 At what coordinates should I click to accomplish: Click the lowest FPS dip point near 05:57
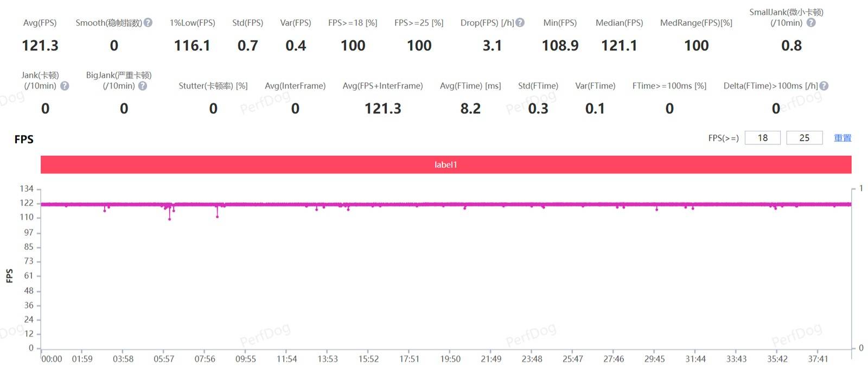[x=170, y=219]
